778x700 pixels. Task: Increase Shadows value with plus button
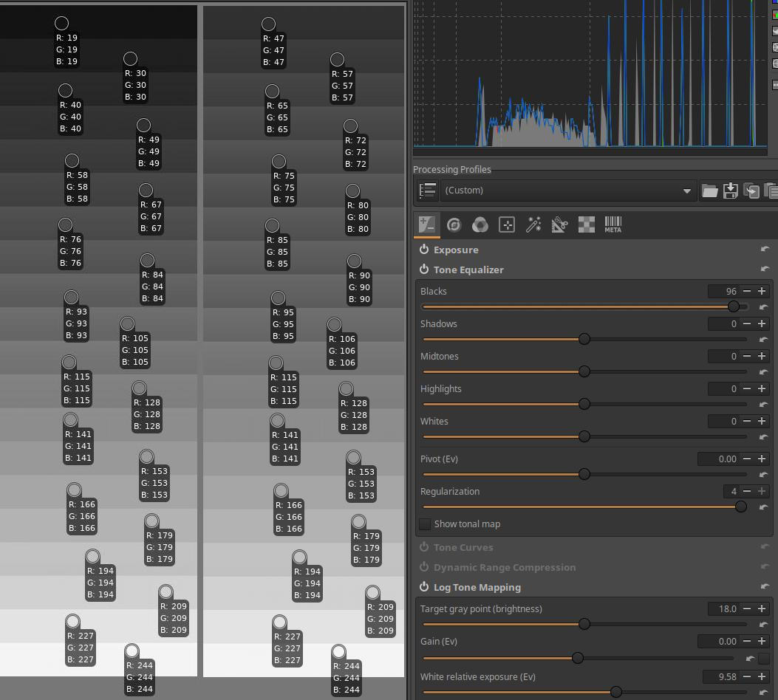[x=762, y=323]
